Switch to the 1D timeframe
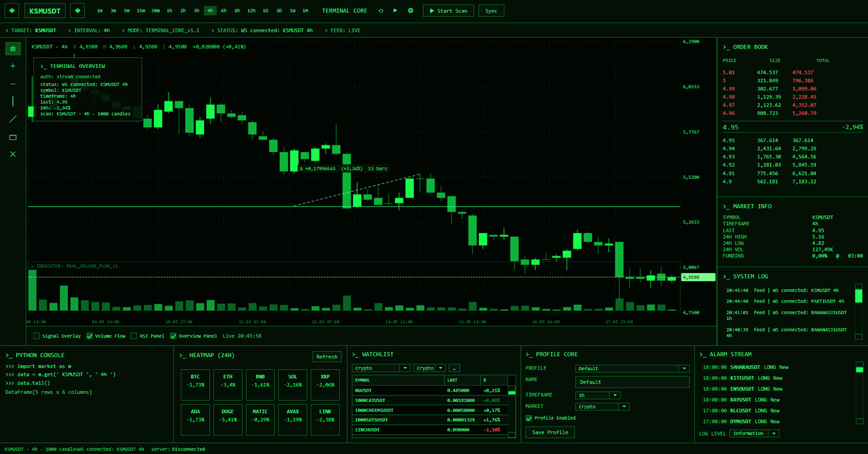The image size is (868, 454). tap(265, 11)
